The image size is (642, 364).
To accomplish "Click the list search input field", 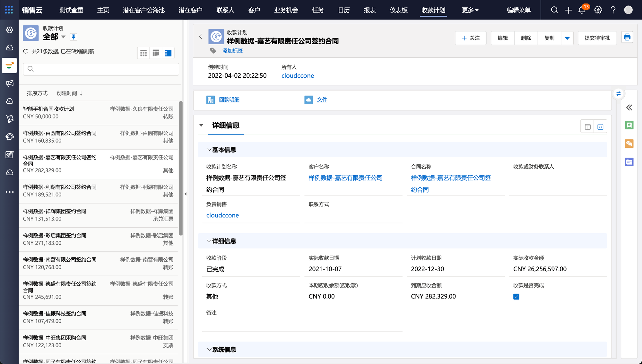I will pyautogui.click(x=101, y=69).
